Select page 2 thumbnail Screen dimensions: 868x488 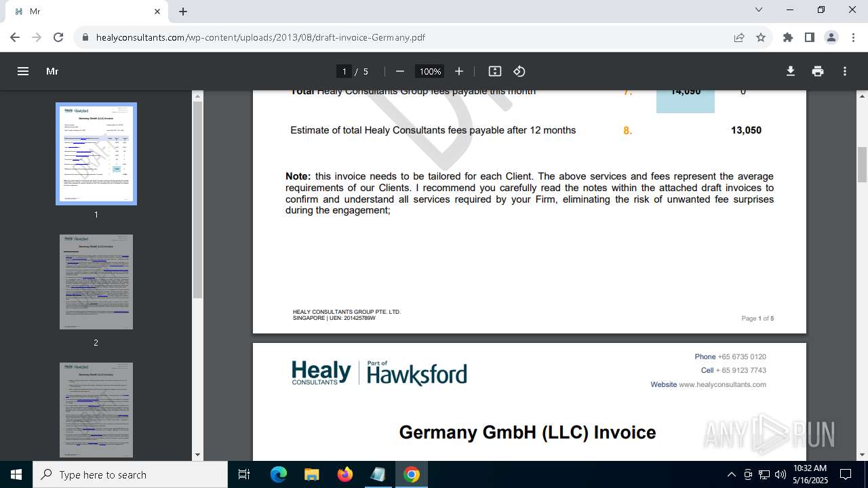[x=96, y=282]
